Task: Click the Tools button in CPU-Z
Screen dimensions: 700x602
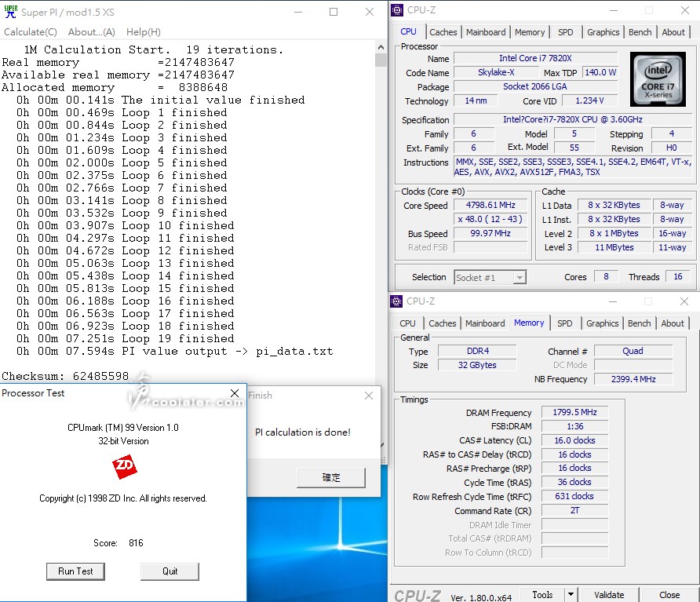Action: (542, 594)
